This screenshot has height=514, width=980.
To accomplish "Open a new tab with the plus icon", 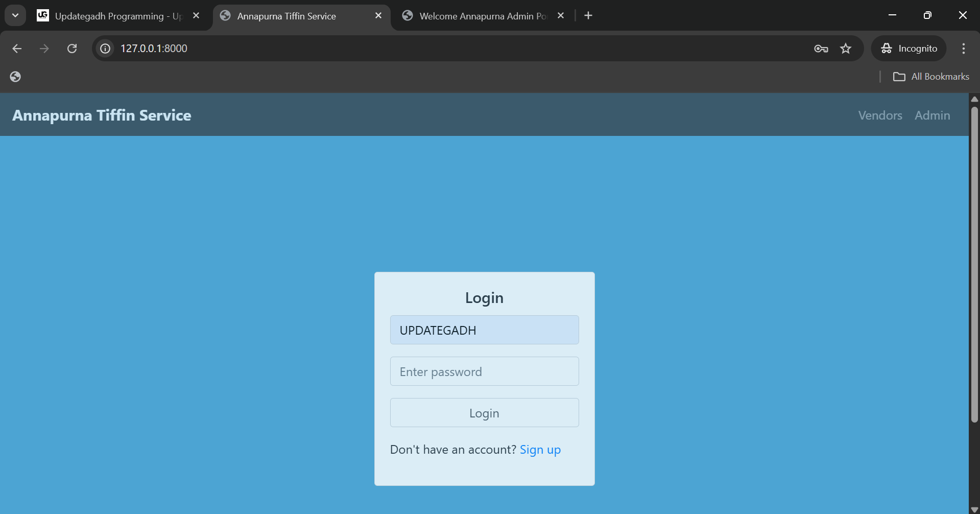I will click(x=588, y=16).
